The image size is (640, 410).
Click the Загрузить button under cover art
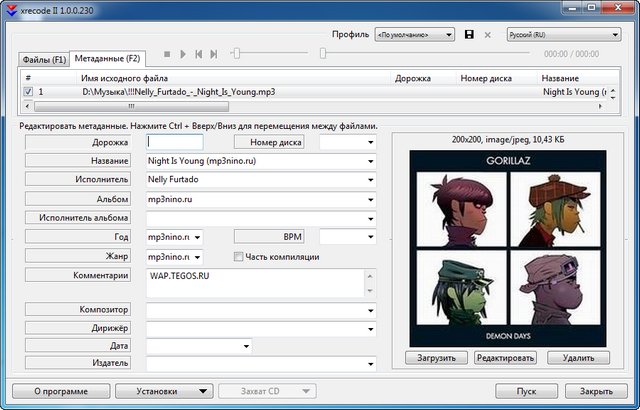coord(435,357)
